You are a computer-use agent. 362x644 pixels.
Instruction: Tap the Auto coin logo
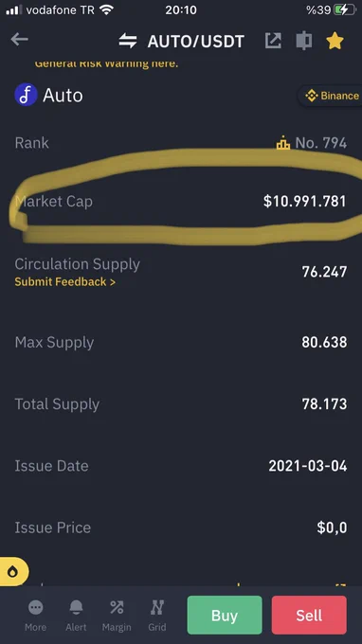coord(26,95)
